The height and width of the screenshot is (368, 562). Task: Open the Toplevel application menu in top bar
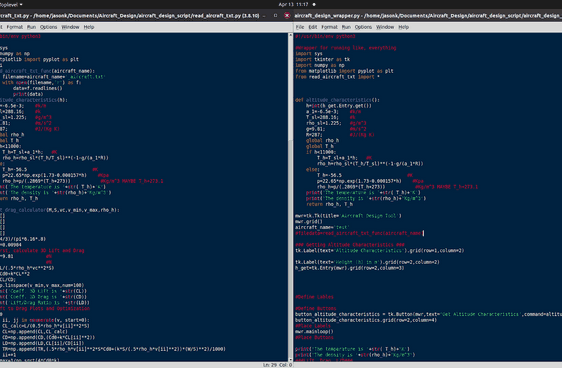11,4
